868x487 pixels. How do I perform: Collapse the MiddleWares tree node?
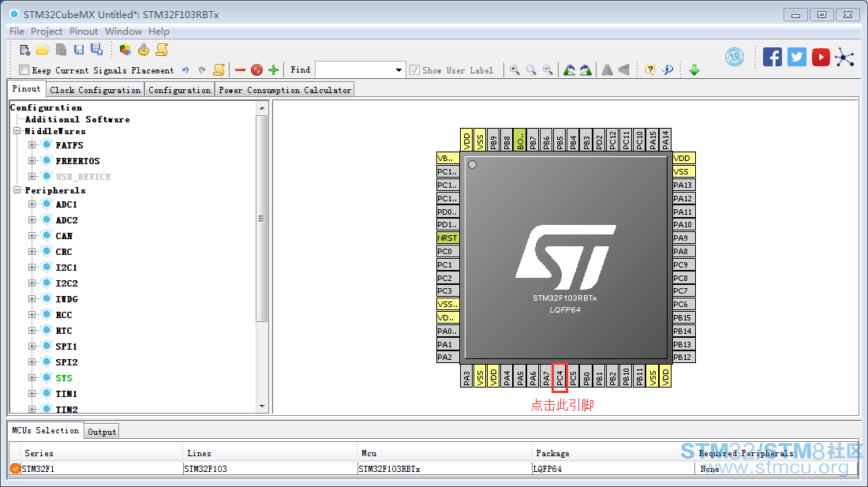(x=17, y=131)
